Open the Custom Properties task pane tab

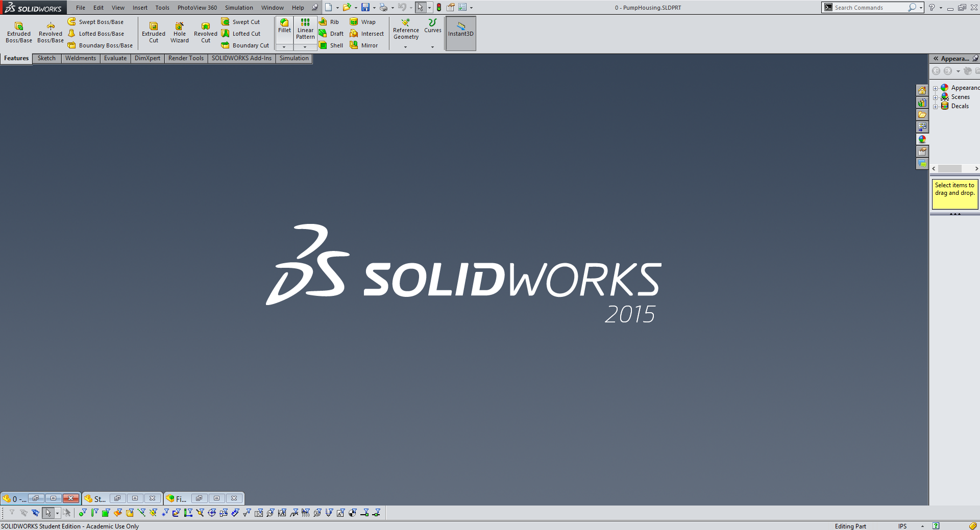tap(922, 152)
